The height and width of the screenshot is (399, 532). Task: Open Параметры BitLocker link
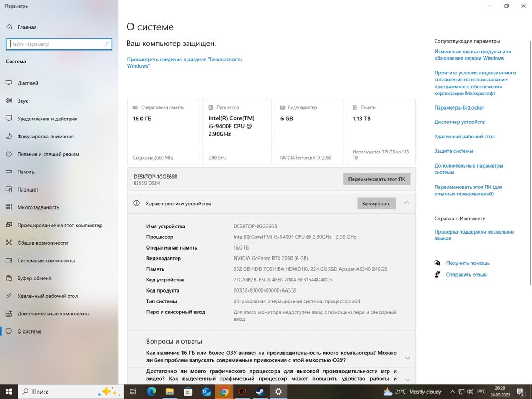(x=459, y=107)
